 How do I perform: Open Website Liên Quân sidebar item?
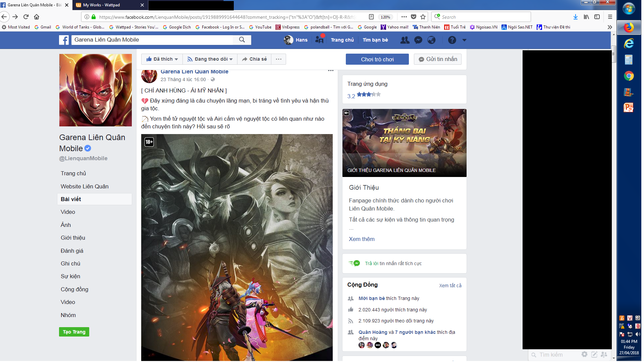click(x=85, y=186)
